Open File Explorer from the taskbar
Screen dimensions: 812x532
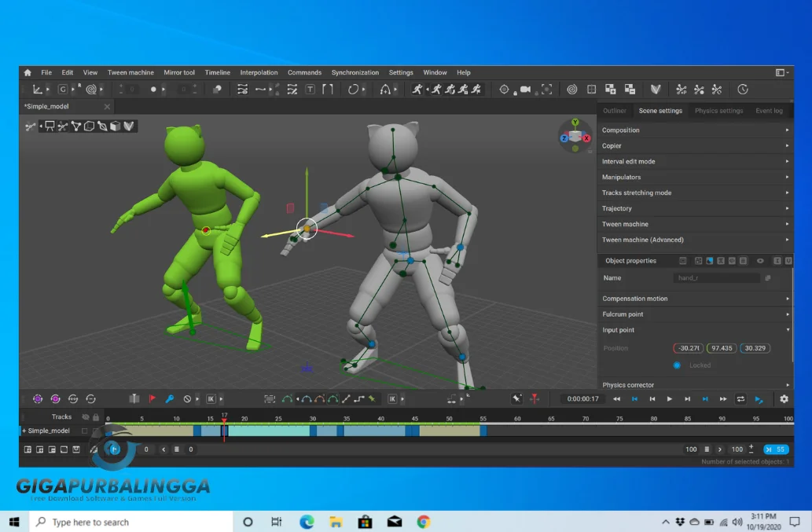pos(336,522)
